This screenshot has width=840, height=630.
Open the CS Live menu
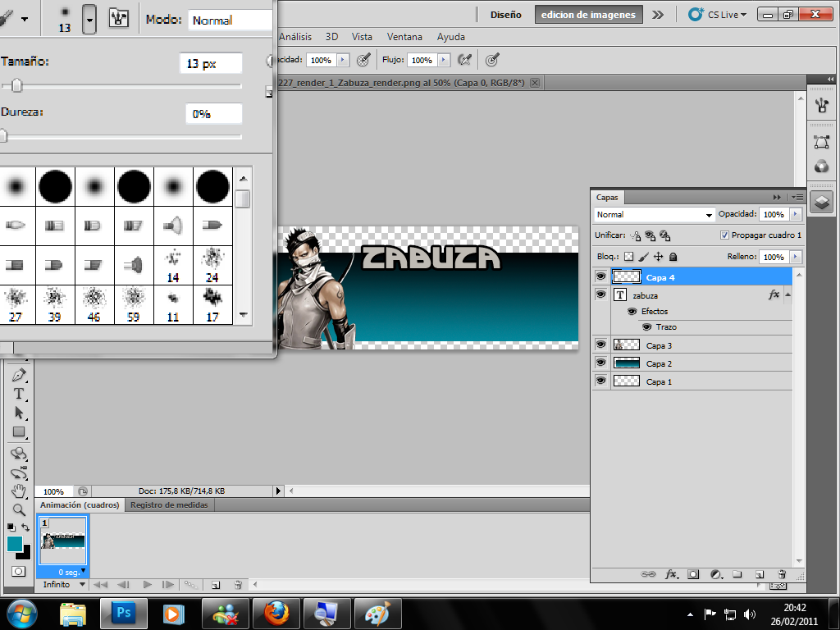[x=717, y=15]
